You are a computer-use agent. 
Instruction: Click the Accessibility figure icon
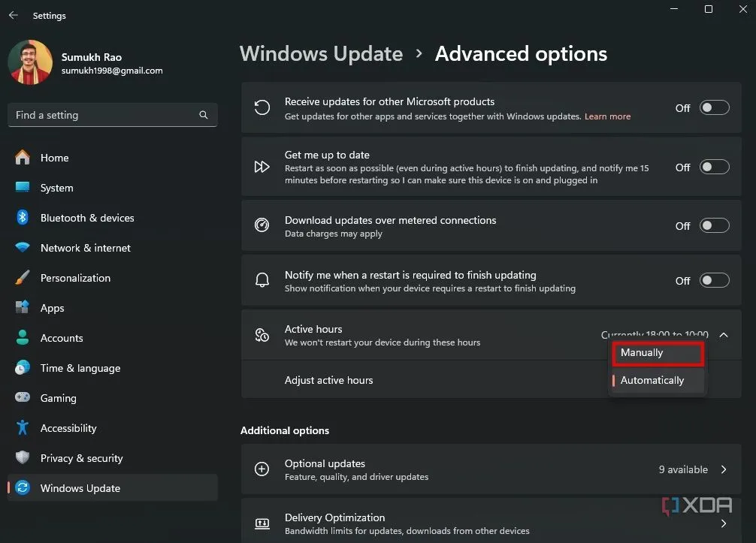[x=23, y=428]
